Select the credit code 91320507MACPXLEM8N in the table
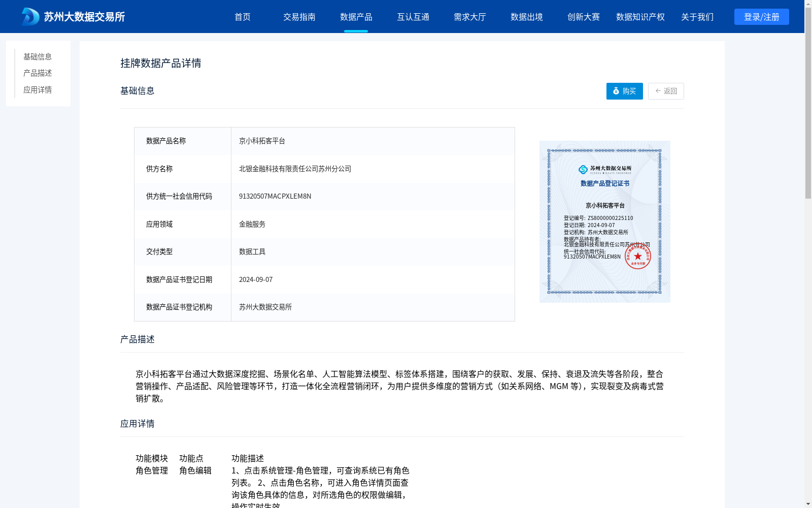 coord(275,196)
